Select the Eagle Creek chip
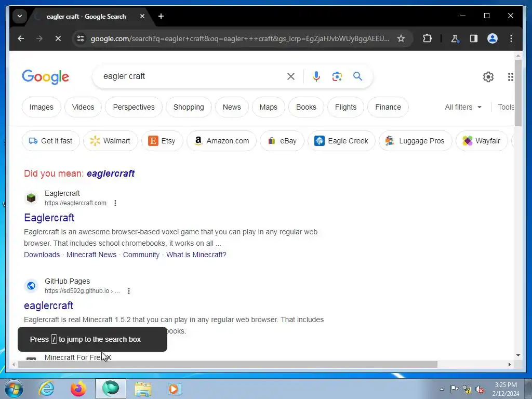Screen dimensions: 532x399 pyautogui.click(x=341, y=141)
